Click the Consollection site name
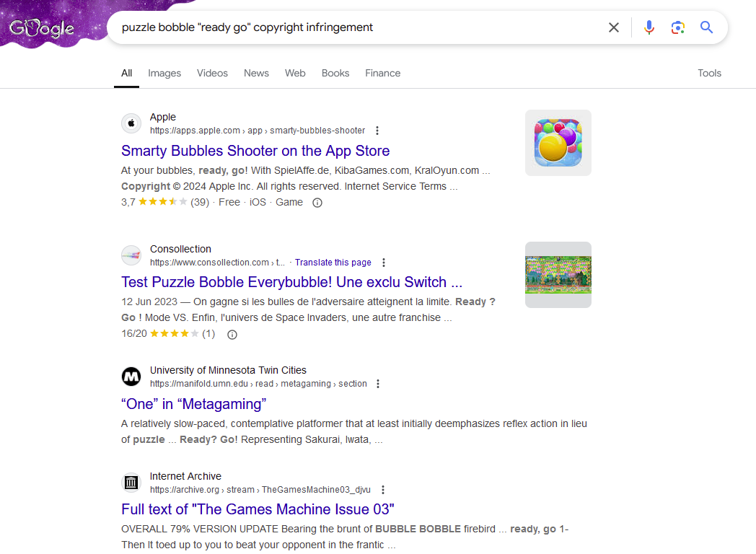 pyautogui.click(x=180, y=250)
